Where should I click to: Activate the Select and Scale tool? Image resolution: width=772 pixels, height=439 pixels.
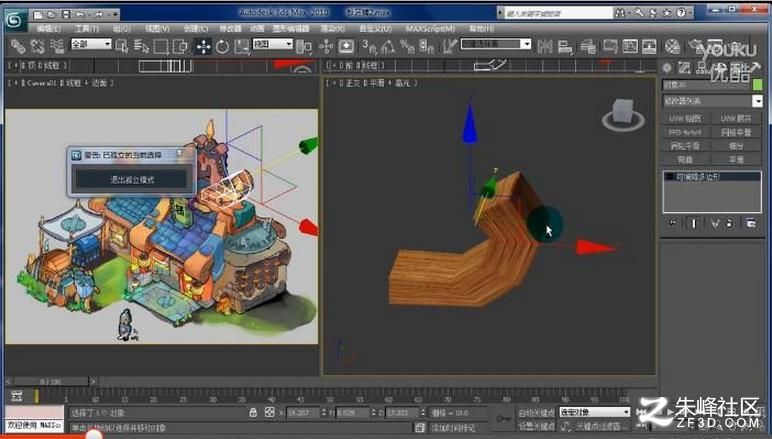coord(241,46)
